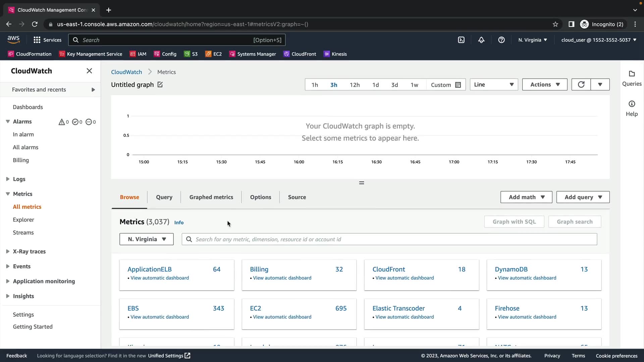Switch to the Source tab
644x362 pixels.
(297, 197)
